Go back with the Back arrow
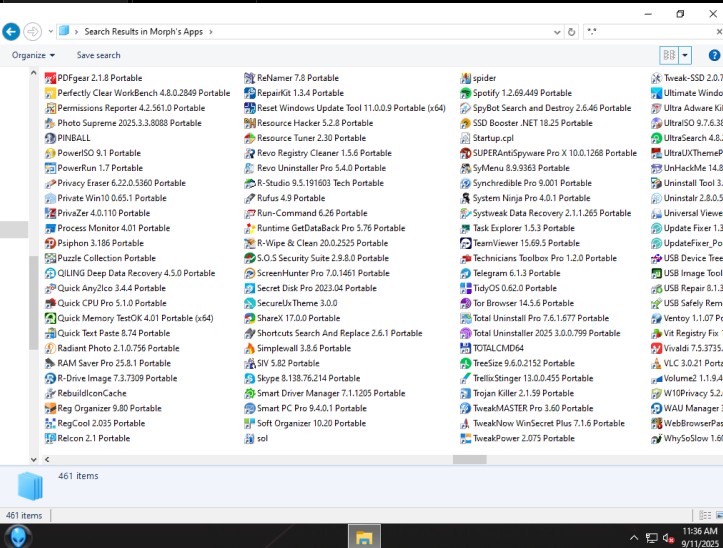This screenshot has height=548, width=723. point(11,32)
